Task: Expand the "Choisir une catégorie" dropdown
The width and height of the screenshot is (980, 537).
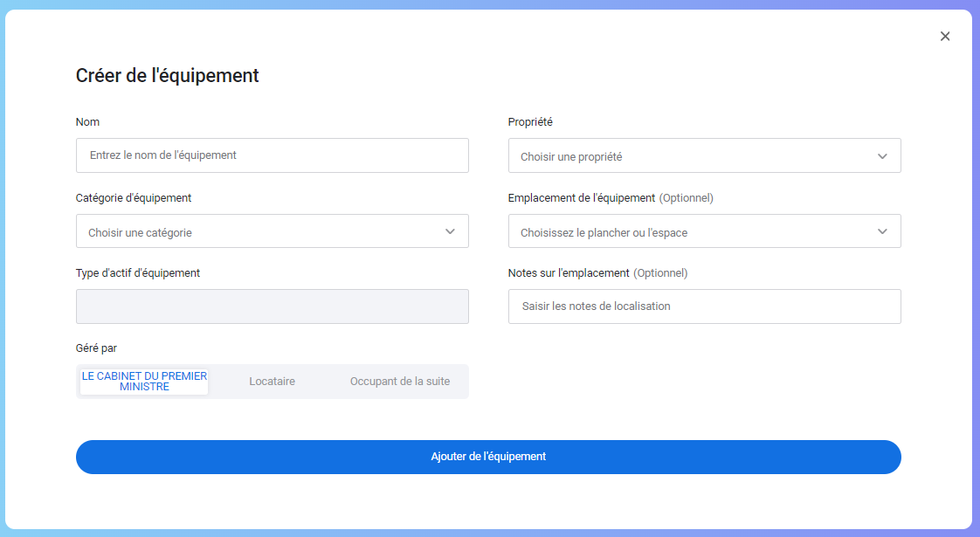Action: (262, 232)
